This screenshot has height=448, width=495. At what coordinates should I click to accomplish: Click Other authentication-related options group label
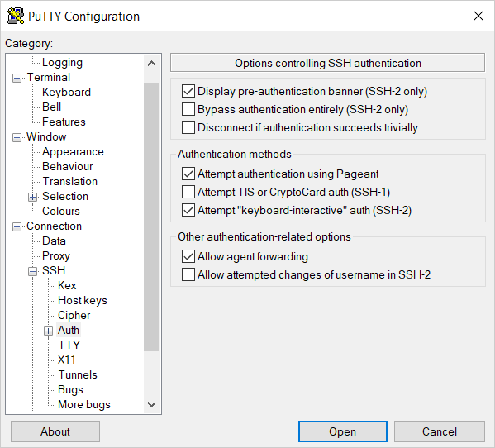point(264,236)
